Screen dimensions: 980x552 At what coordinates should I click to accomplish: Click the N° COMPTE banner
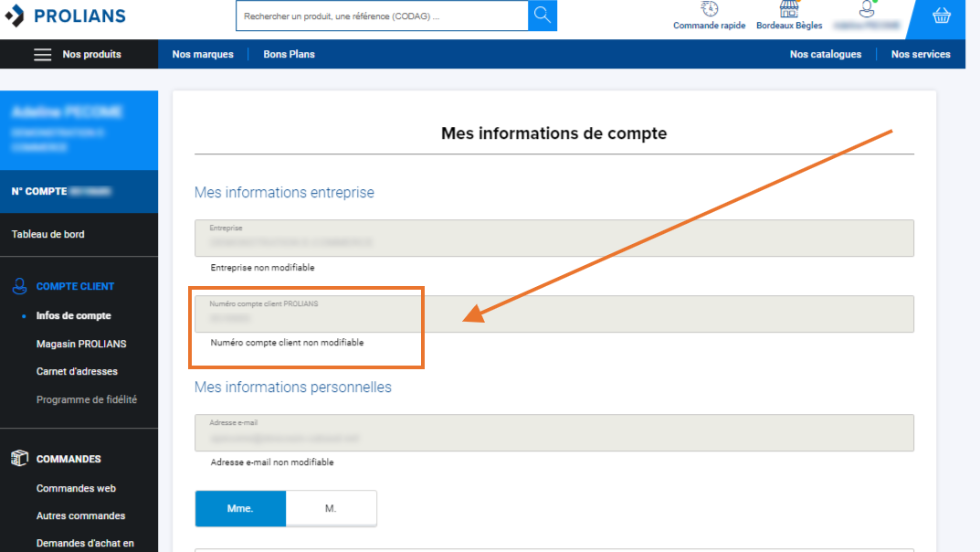pyautogui.click(x=79, y=191)
